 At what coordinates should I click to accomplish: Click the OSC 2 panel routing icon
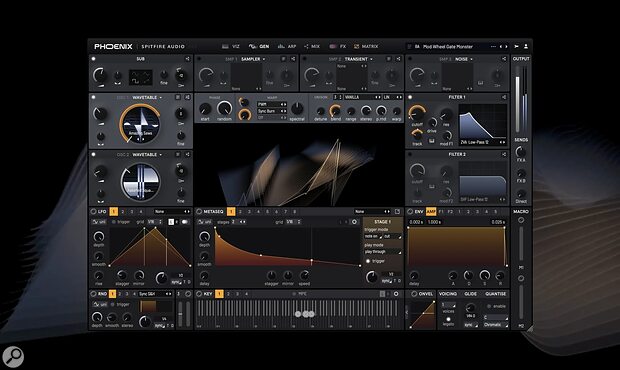[187, 155]
